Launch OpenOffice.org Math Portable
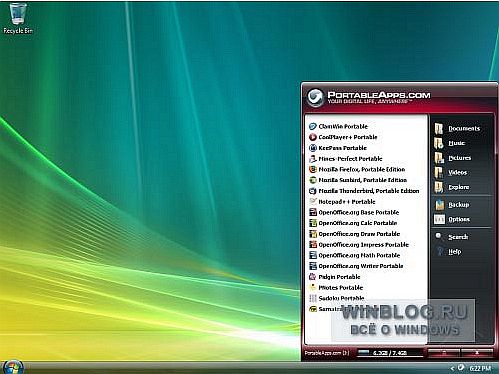 point(355,255)
